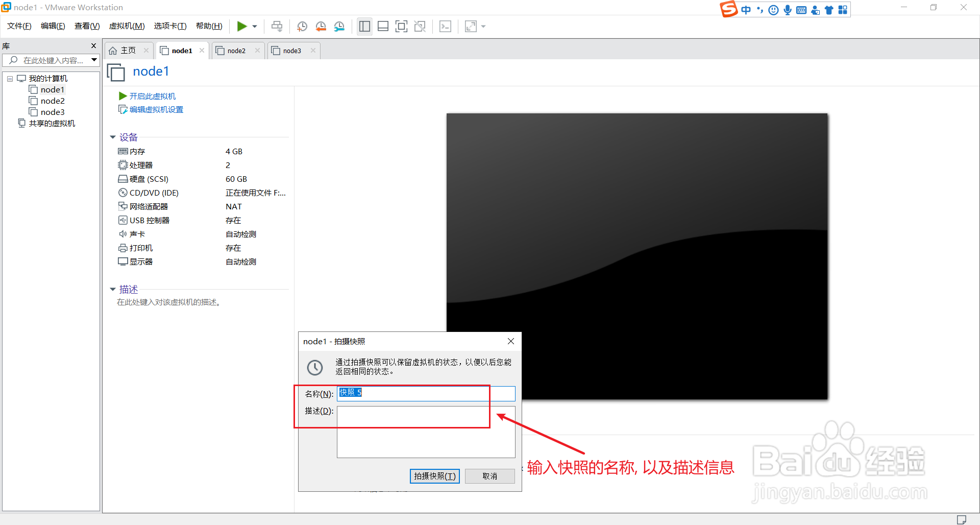The image size is (980, 525).
Task: Collapse the 我的计算机 tree node
Action: click(10, 79)
